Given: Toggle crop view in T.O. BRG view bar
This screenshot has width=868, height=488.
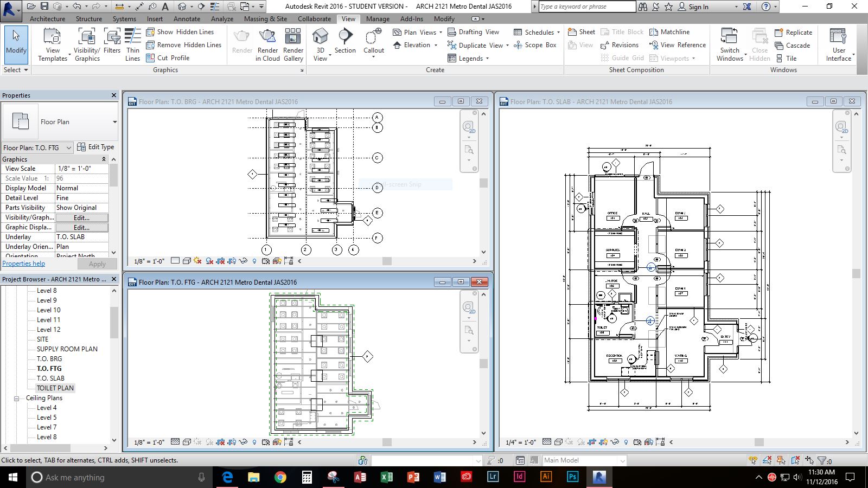Looking at the screenshot, I should [221, 261].
